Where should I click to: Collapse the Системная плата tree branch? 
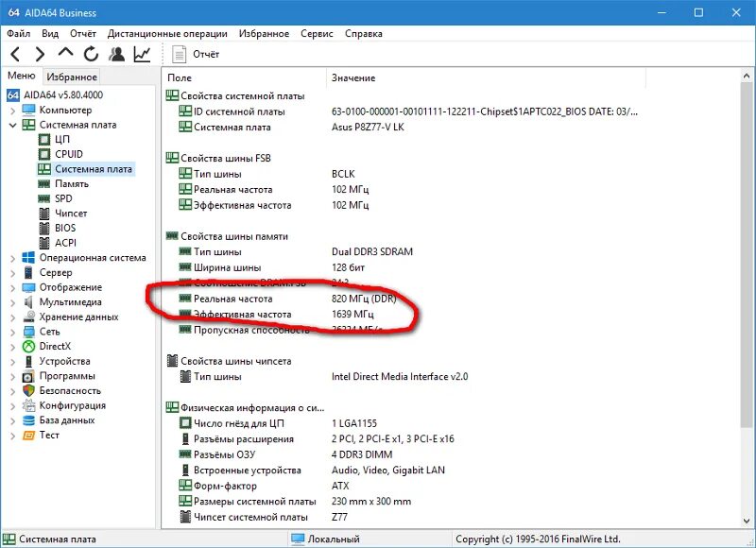click(x=12, y=125)
